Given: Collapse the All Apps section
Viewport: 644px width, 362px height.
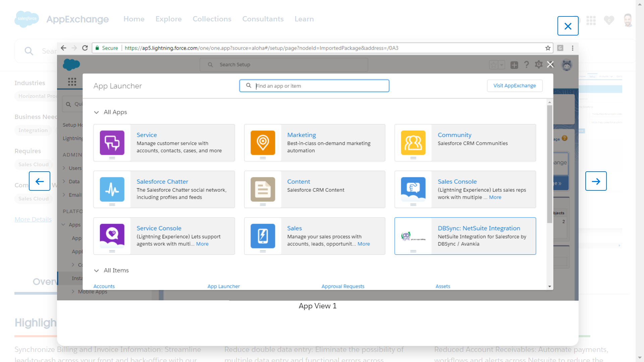Looking at the screenshot, I should click(96, 112).
